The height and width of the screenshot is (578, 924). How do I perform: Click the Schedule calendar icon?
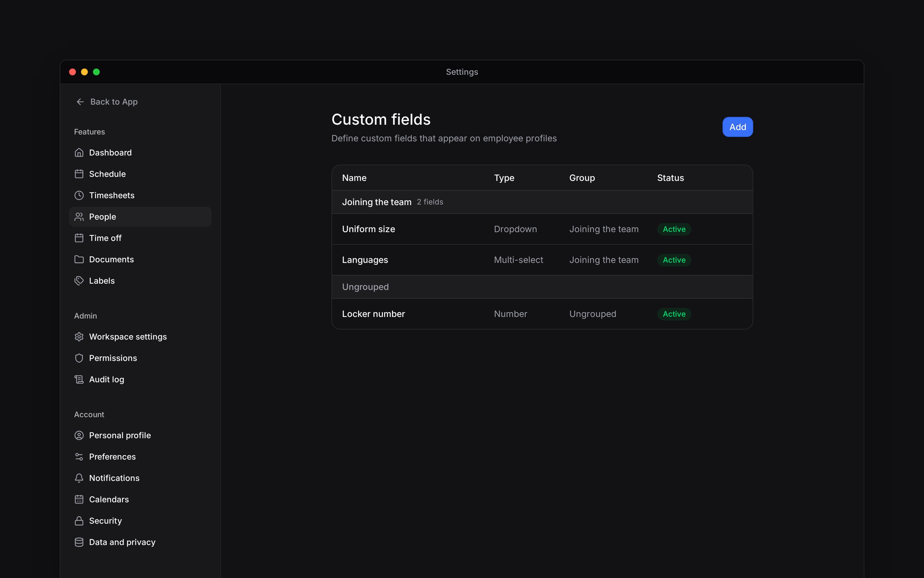[x=79, y=174]
